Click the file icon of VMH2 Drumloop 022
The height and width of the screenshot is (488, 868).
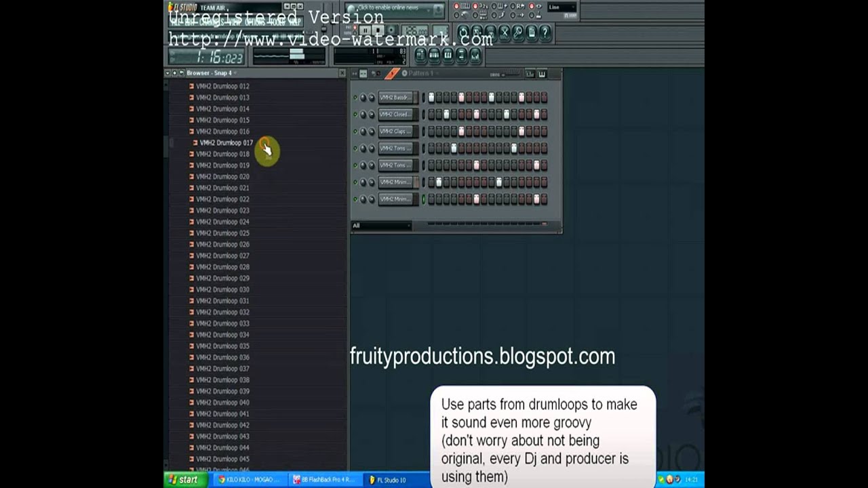tap(191, 199)
